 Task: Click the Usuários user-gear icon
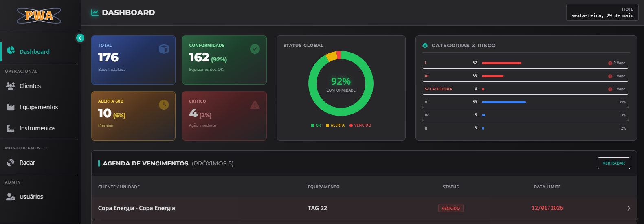pyautogui.click(x=11, y=197)
